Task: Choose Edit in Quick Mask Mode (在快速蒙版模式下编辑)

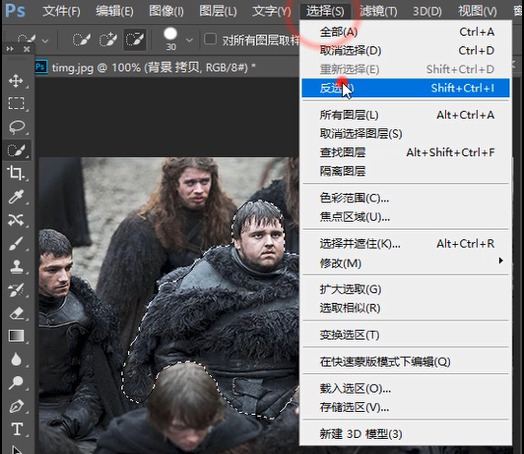Action: pyautogui.click(x=406, y=361)
